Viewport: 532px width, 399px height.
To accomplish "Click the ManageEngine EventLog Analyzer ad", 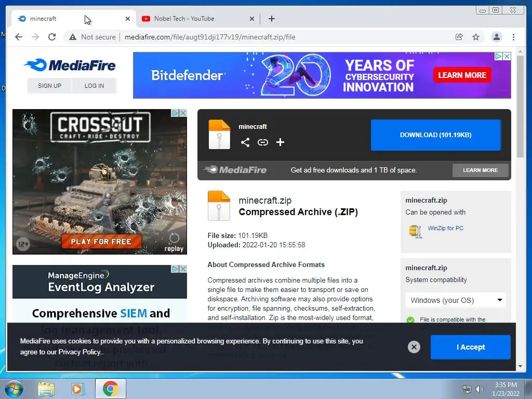I will tap(100, 294).
